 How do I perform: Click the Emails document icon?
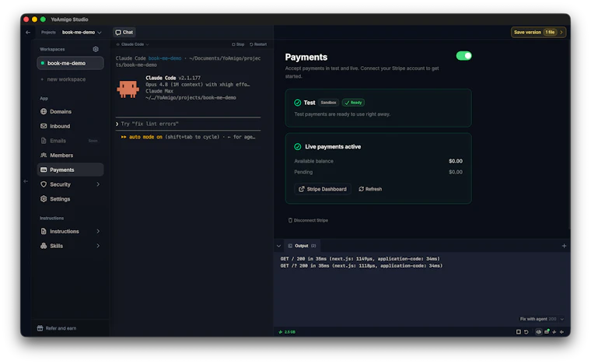(x=44, y=141)
